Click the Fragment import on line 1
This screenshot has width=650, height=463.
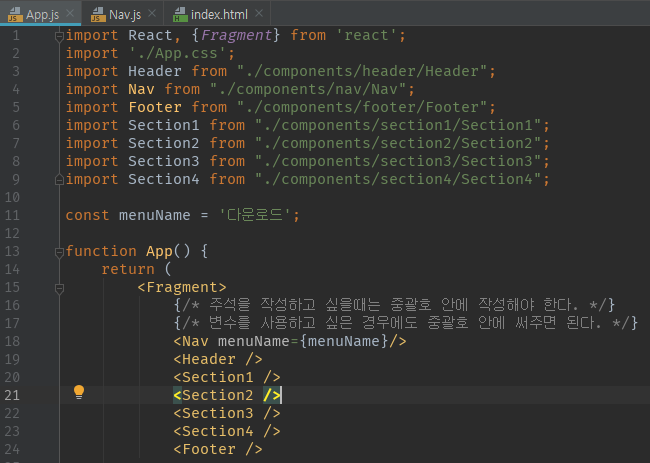[x=236, y=35]
